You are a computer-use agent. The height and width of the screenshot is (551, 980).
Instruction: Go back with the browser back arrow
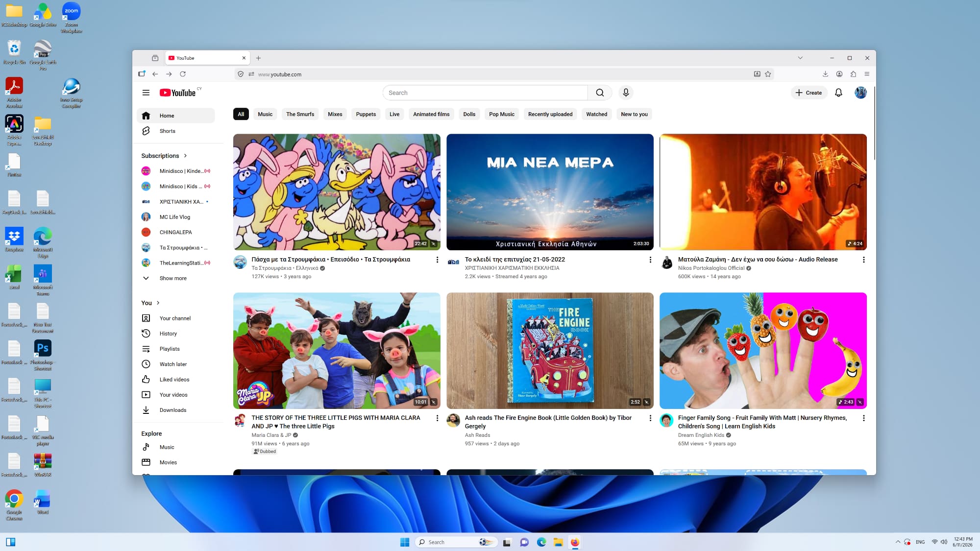pyautogui.click(x=155, y=74)
